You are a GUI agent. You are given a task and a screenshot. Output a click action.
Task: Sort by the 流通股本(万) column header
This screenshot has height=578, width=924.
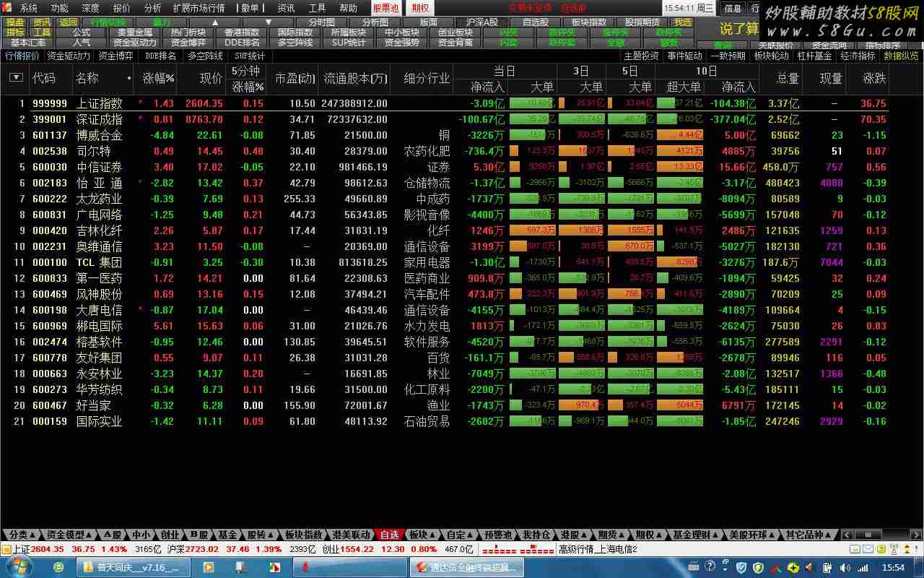pos(355,78)
